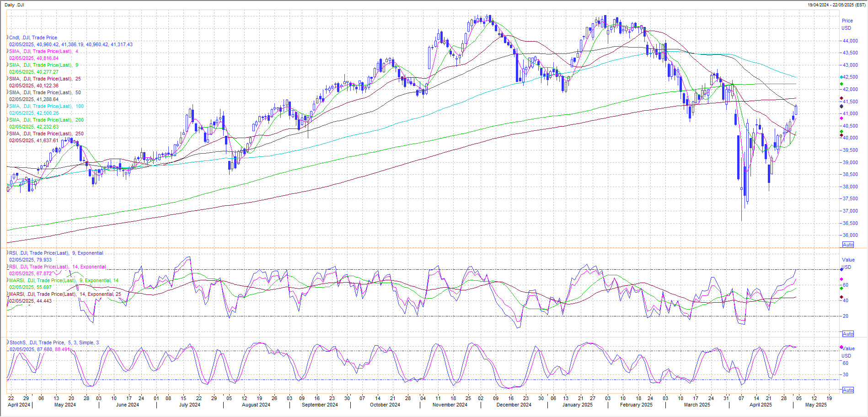Screen dimensions: 868x417
Task: Click the 'June 2024' label on time axis
Action: [x=127, y=405]
